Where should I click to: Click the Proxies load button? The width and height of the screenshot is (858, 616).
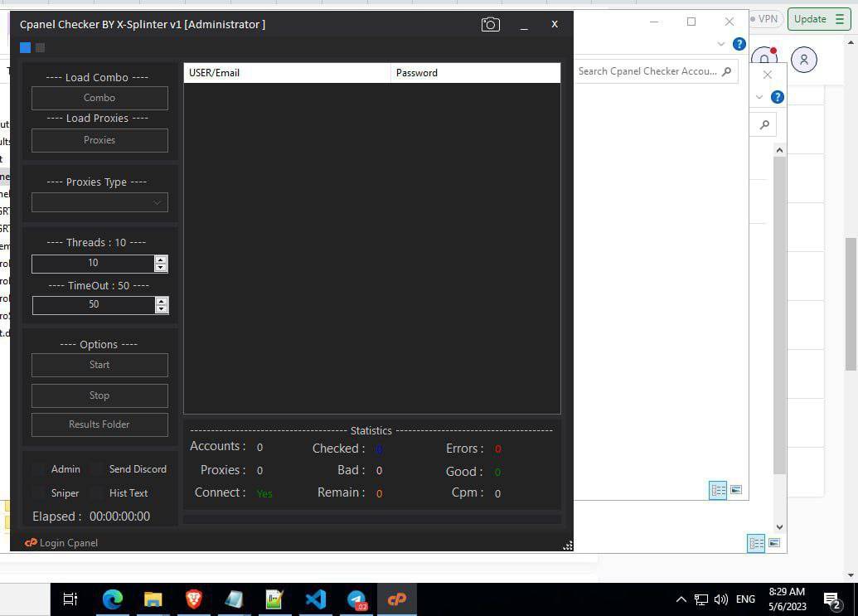[99, 140]
